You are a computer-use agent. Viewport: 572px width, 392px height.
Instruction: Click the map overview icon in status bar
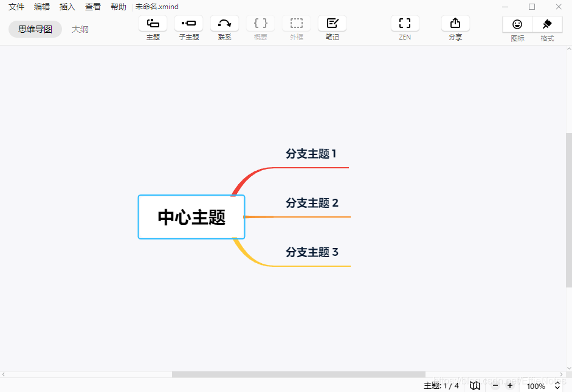pyautogui.click(x=475, y=385)
